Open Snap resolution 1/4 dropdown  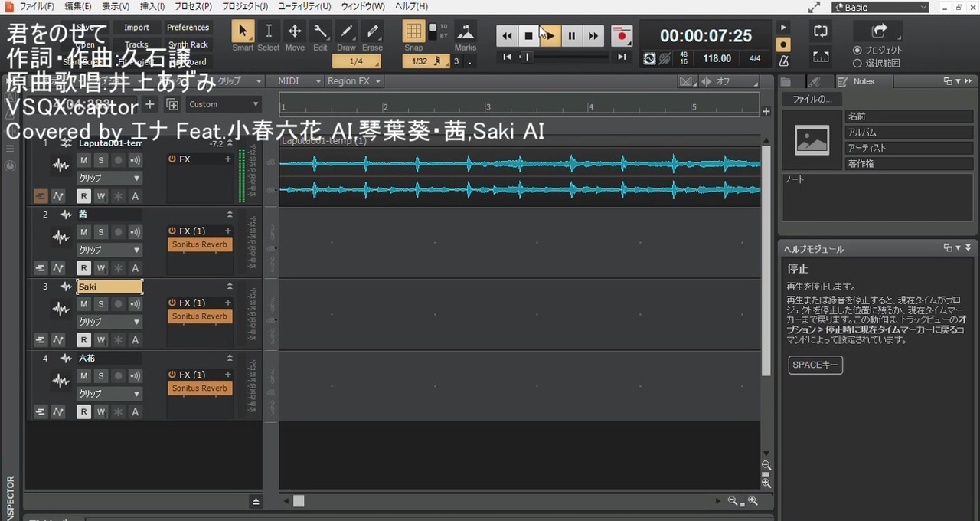tap(356, 61)
